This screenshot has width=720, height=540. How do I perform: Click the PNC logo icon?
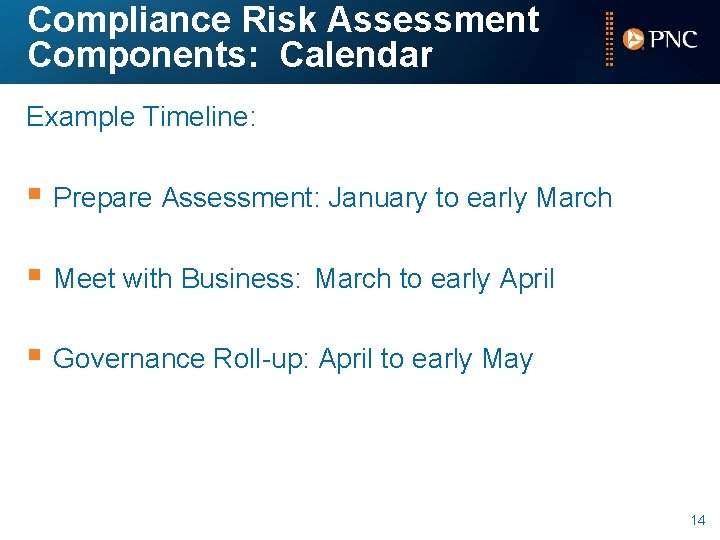633,39
